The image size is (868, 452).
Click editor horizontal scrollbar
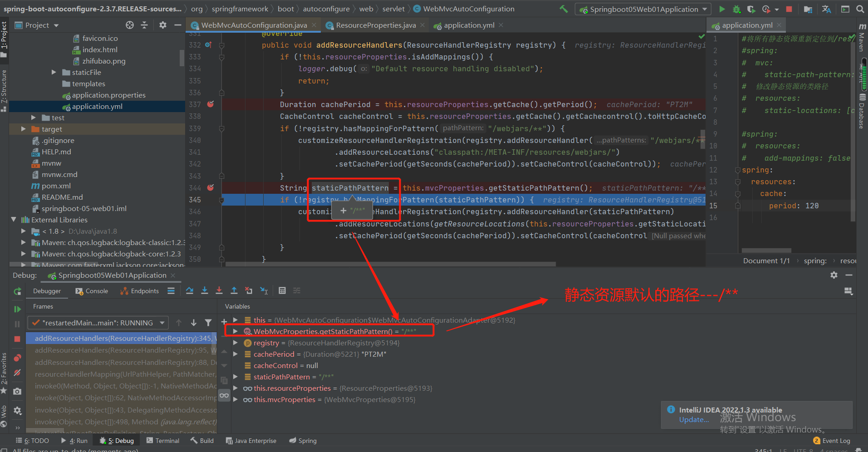[x=390, y=264]
